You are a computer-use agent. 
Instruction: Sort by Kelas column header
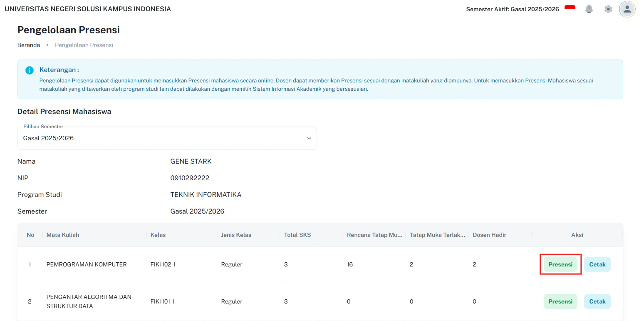[x=158, y=235]
